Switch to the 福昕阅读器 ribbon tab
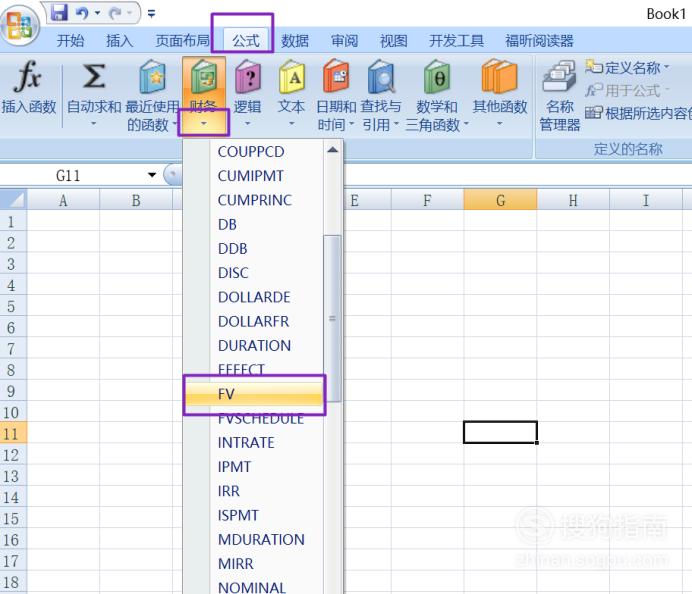The height and width of the screenshot is (594, 692). click(x=539, y=41)
